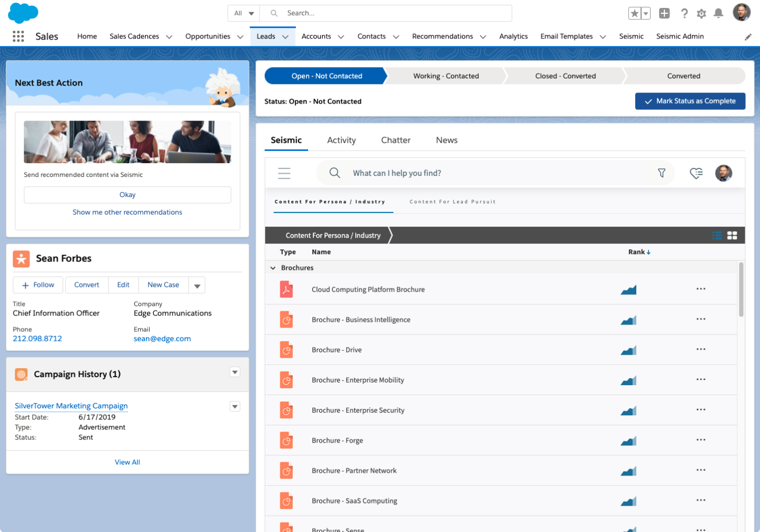Open more options for Brochure - SaaS Computing

point(701,500)
